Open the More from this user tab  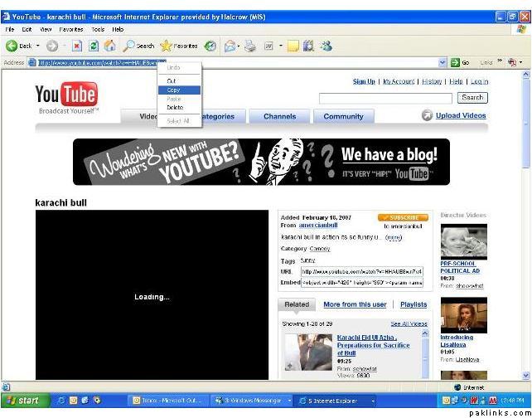(x=355, y=304)
